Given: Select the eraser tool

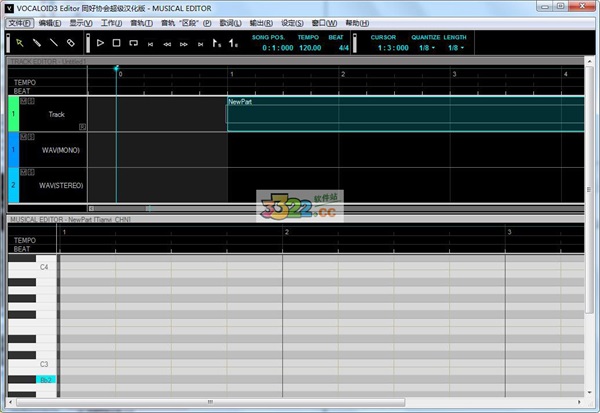Looking at the screenshot, I should tap(70, 43).
